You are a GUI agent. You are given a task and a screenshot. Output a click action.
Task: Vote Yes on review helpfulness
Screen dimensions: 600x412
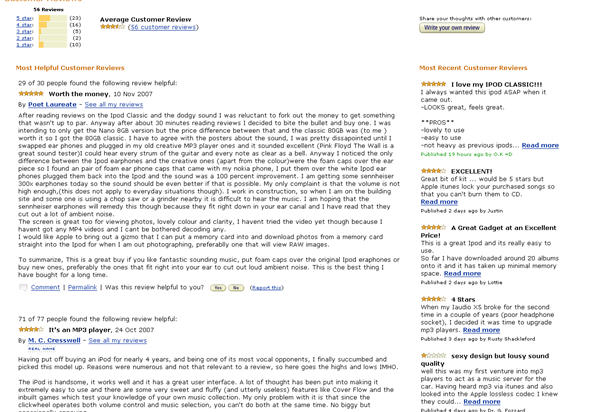click(x=216, y=287)
